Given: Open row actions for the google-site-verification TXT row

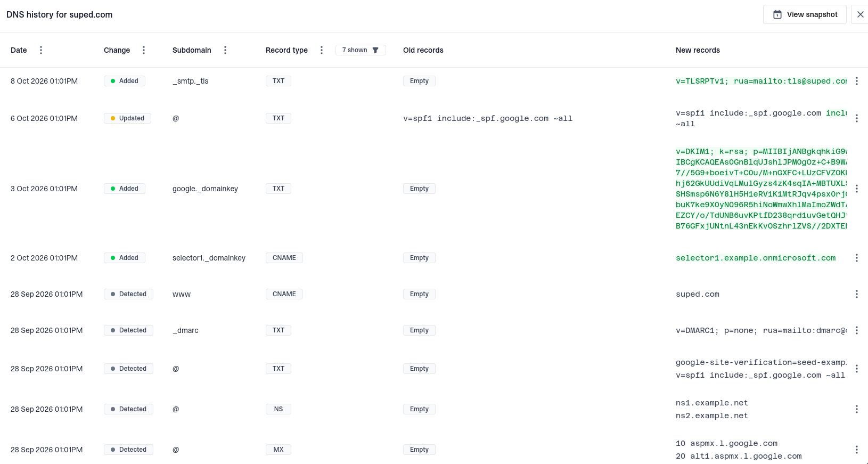Looking at the screenshot, I should [857, 369].
